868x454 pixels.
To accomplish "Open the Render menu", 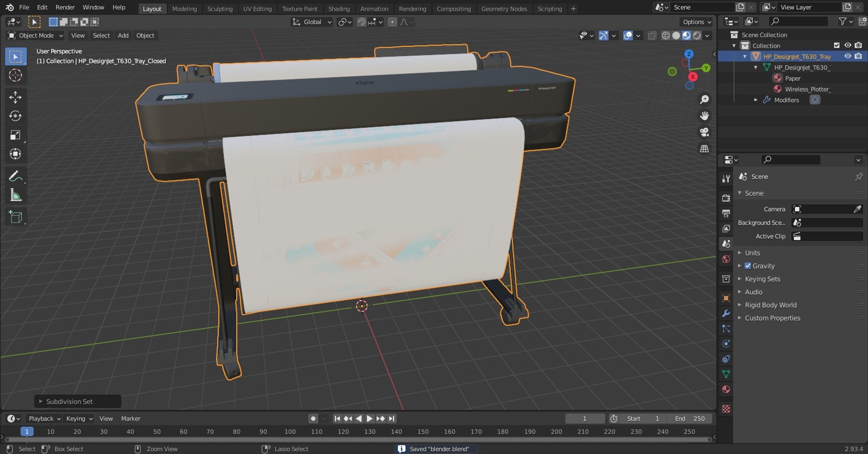I will point(65,7).
